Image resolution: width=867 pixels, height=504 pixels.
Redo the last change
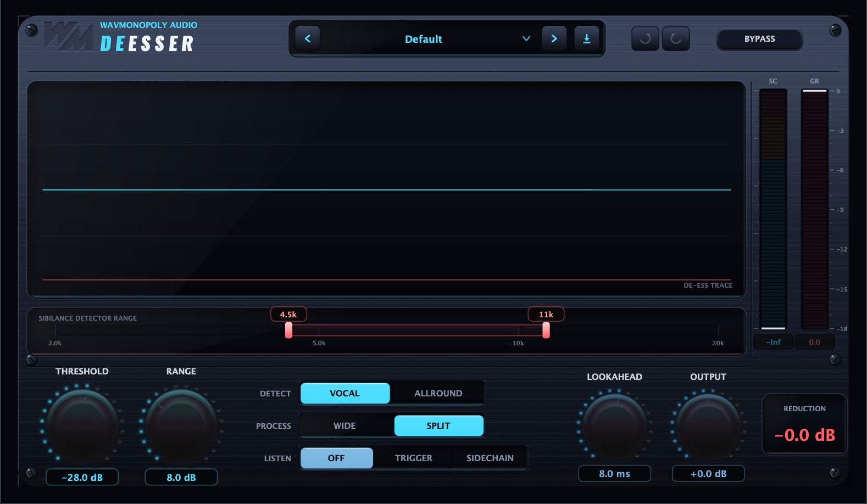click(x=676, y=38)
